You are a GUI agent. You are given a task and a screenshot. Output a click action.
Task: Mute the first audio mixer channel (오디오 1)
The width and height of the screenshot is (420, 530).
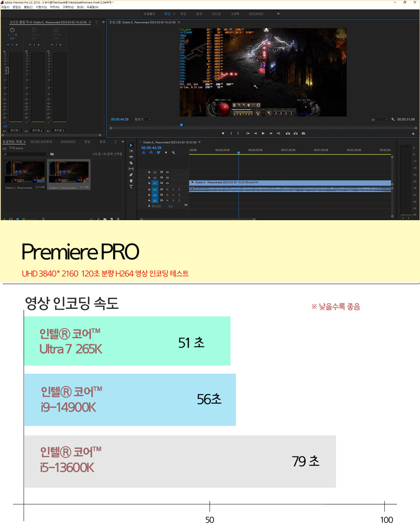point(8,44)
